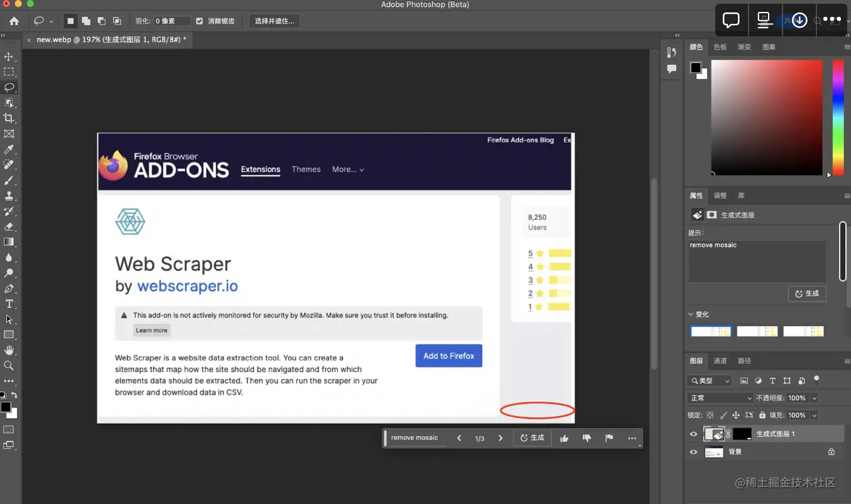
Task: Toggle Quick Mask mode icon
Action: 9,430
